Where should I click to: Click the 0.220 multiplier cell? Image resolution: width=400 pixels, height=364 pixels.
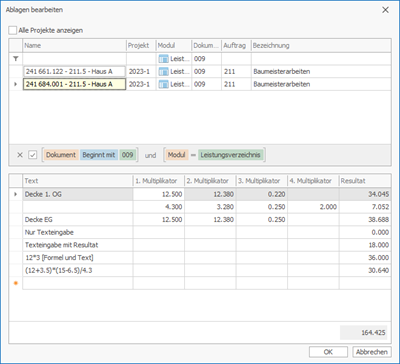click(262, 194)
